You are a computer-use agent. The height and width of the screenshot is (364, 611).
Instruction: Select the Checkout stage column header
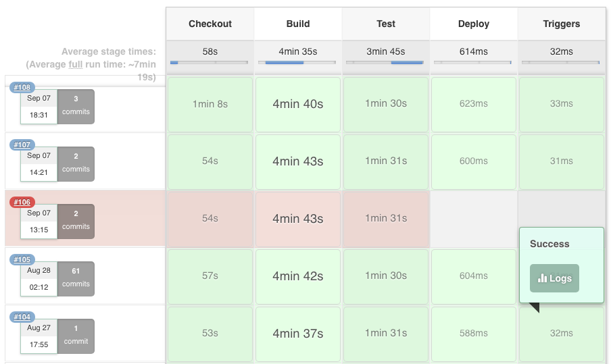[210, 24]
